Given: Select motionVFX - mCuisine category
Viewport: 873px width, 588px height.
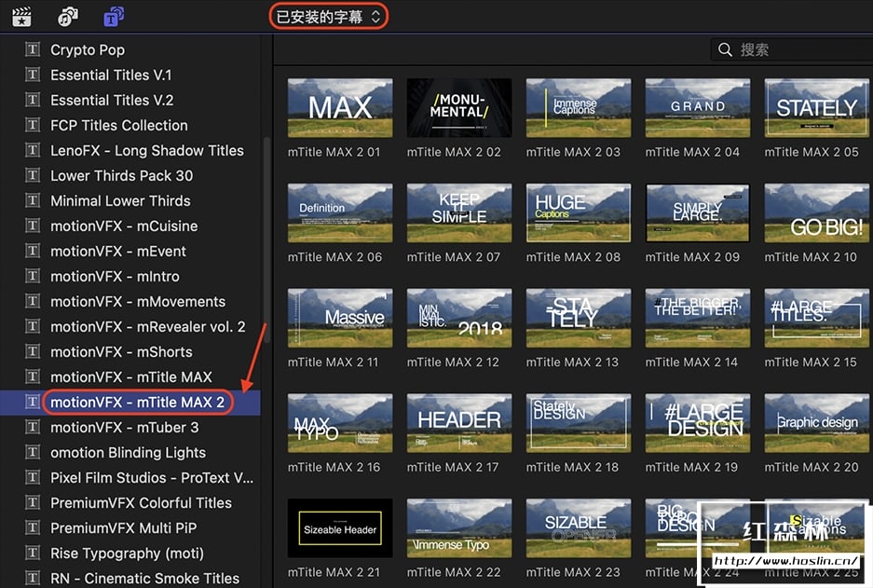Looking at the screenshot, I should pyautogui.click(x=124, y=226).
